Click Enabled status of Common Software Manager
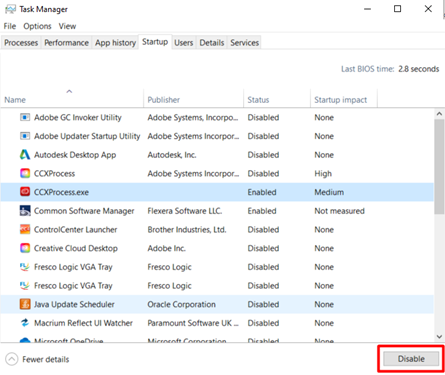This screenshot has height=375, width=445. (x=262, y=211)
